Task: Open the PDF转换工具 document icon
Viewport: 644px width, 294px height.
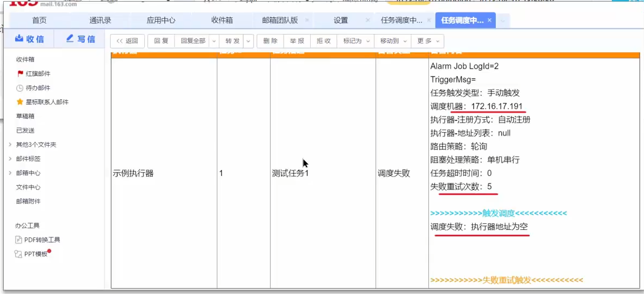Action: (18, 240)
